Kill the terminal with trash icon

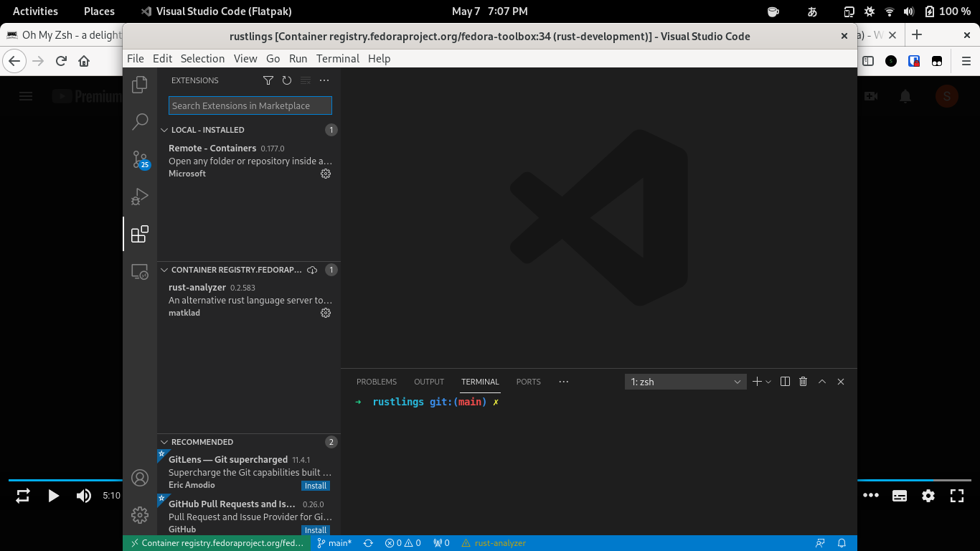[804, 382]
